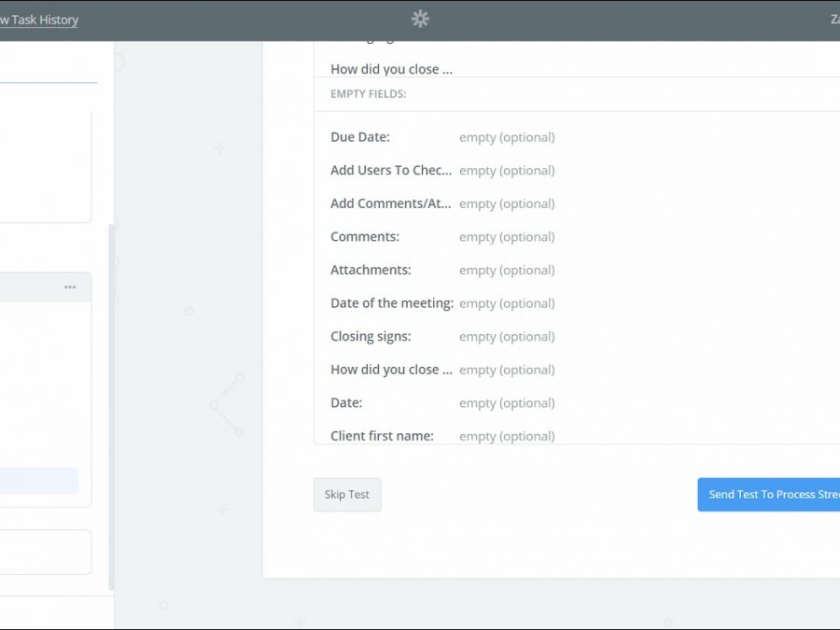Click the Date field's empty (optional) value
The image size is (840, 630).
[507, 403]
